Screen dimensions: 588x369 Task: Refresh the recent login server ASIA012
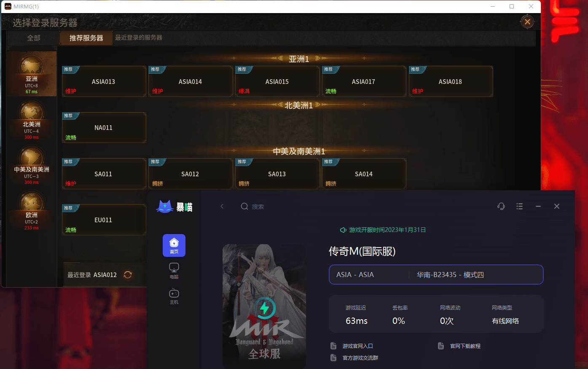(x=128, y=275)
